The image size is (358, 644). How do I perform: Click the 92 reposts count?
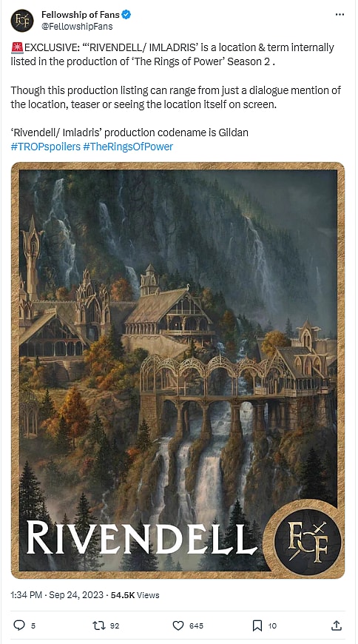point(115,626)
